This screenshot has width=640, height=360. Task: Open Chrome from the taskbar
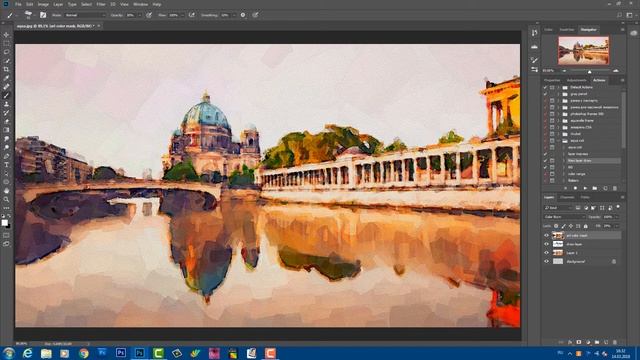[x=84, y=353]
